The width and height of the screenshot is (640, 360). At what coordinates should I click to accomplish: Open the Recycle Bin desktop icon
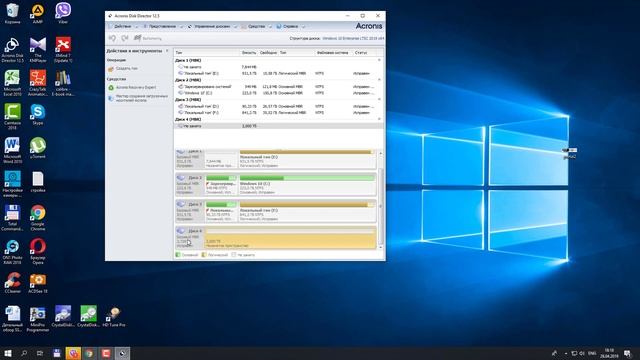12,13
